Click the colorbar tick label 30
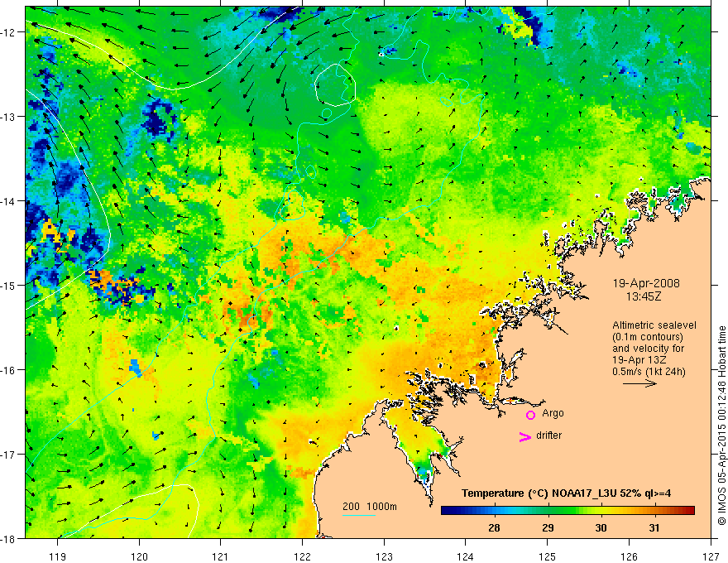This screenshot has height=563, width=728. pos(601,527)
